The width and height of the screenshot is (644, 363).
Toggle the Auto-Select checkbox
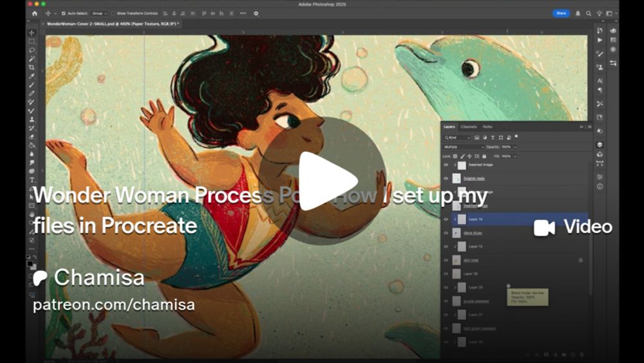pos(63,14)
